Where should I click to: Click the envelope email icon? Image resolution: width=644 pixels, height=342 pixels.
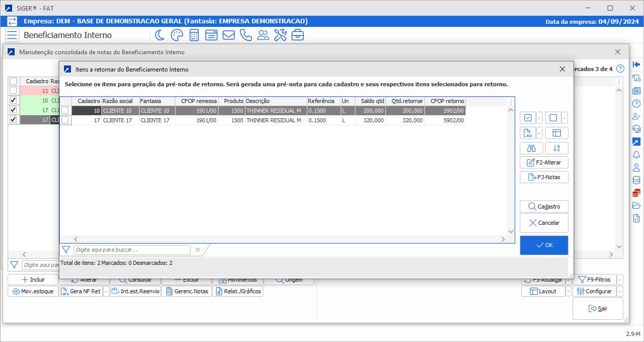pos(228,35)
